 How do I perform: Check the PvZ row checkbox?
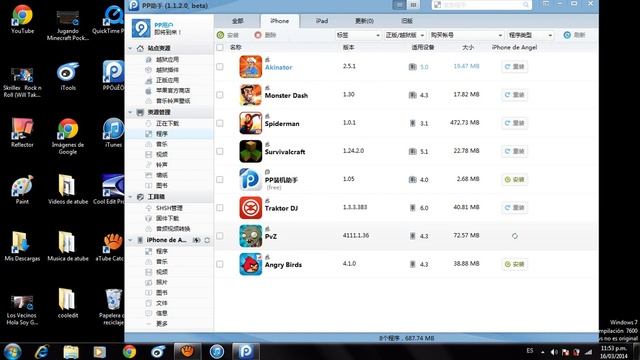(220, 236)
